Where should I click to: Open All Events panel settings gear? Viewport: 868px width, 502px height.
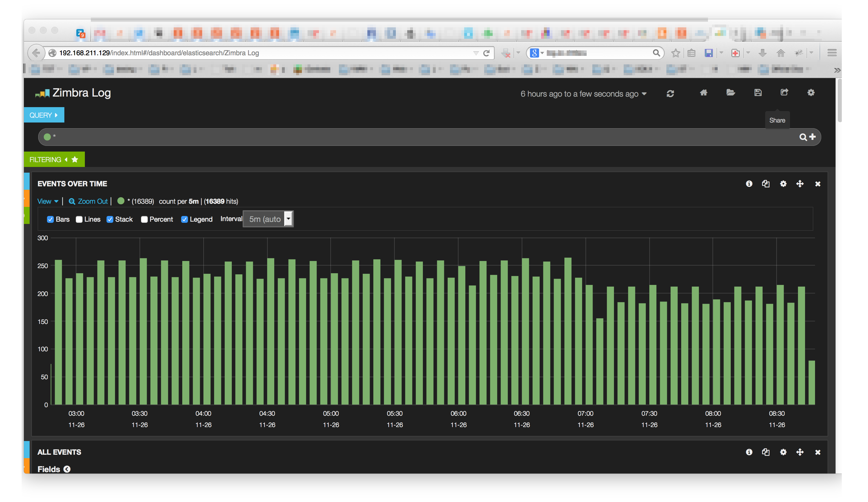pyautogui.click(x=783, y=452)
